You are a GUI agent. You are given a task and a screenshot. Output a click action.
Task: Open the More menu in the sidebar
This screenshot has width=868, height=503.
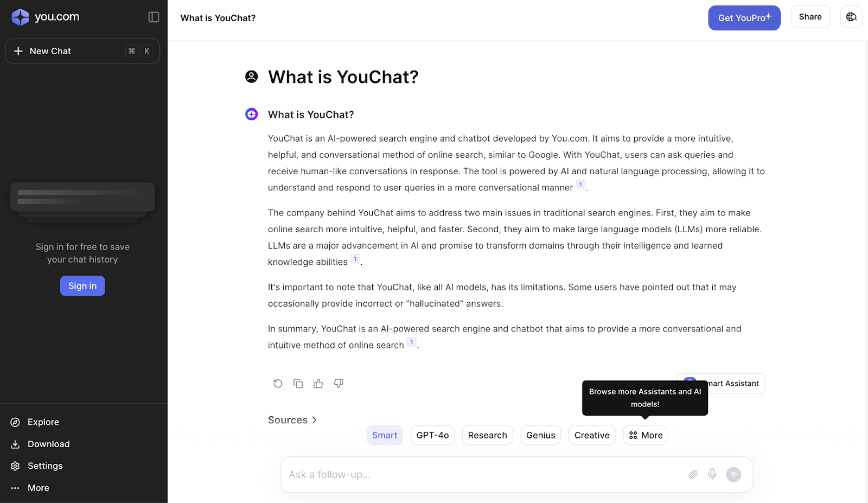(38, 488)
